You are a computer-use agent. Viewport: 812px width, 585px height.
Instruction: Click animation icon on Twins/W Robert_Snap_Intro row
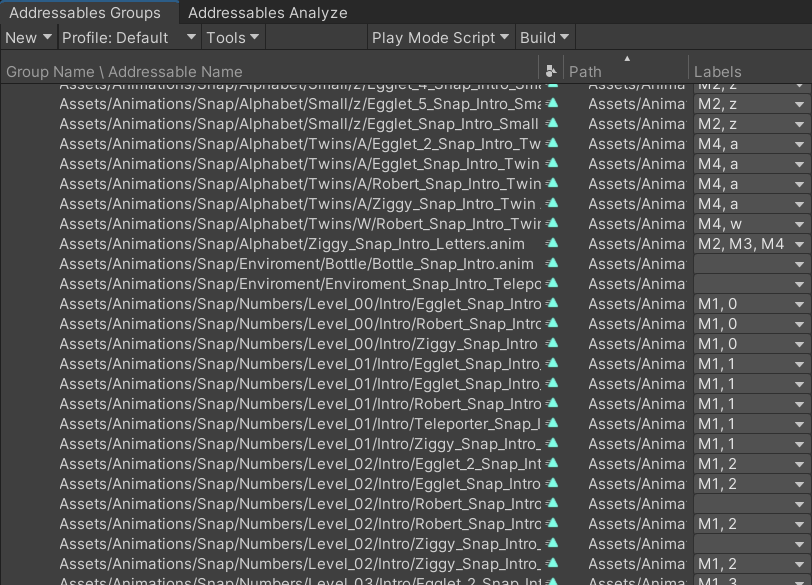pyautogui.click(x=551, y=224)
